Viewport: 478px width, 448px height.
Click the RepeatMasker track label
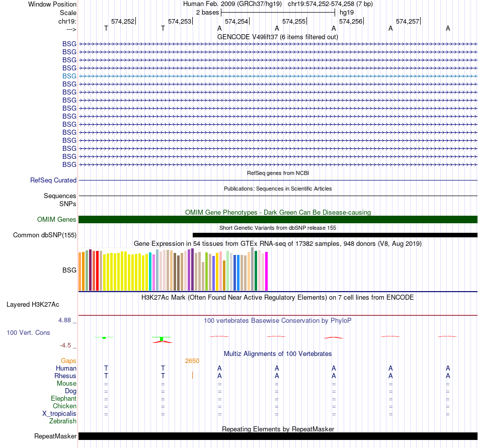[x=55, y=436]
